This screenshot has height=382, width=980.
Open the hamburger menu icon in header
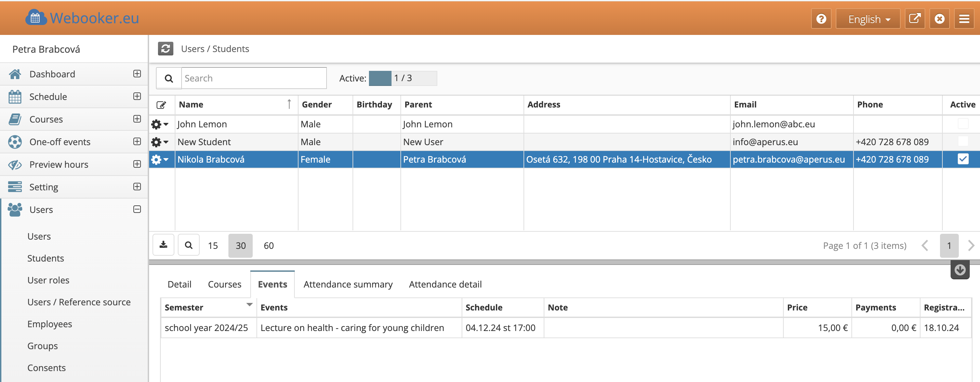pyautogui.click(x=964, y=19)
